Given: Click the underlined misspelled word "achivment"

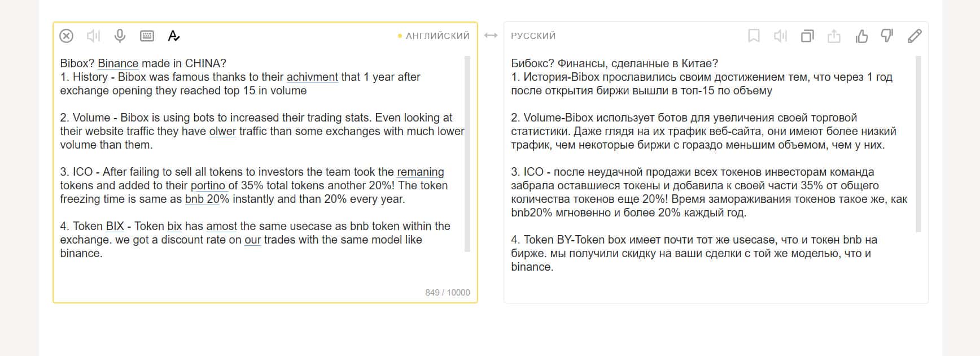Looking at the screenshot, I should coord(312,77).
